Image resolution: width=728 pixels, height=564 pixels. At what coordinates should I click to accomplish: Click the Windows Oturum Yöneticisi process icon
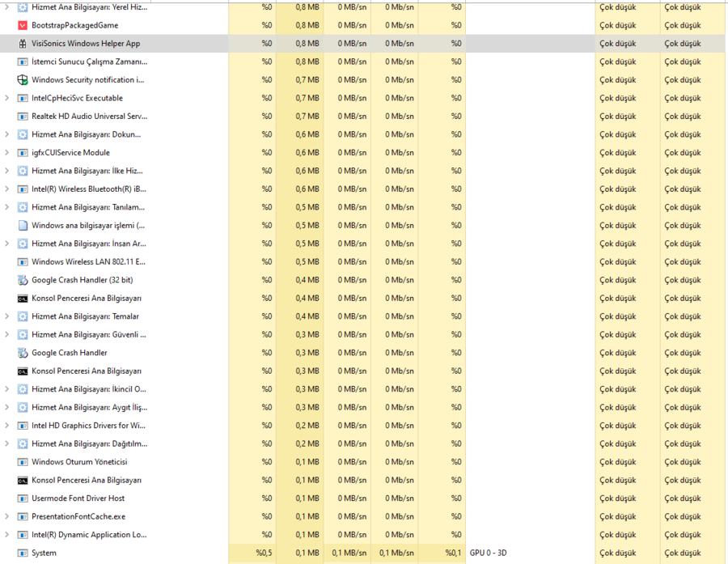[x=23, y=462]
